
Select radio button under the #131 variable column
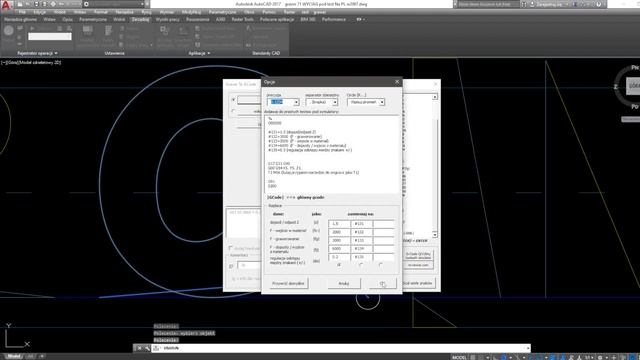pos(360,265)
